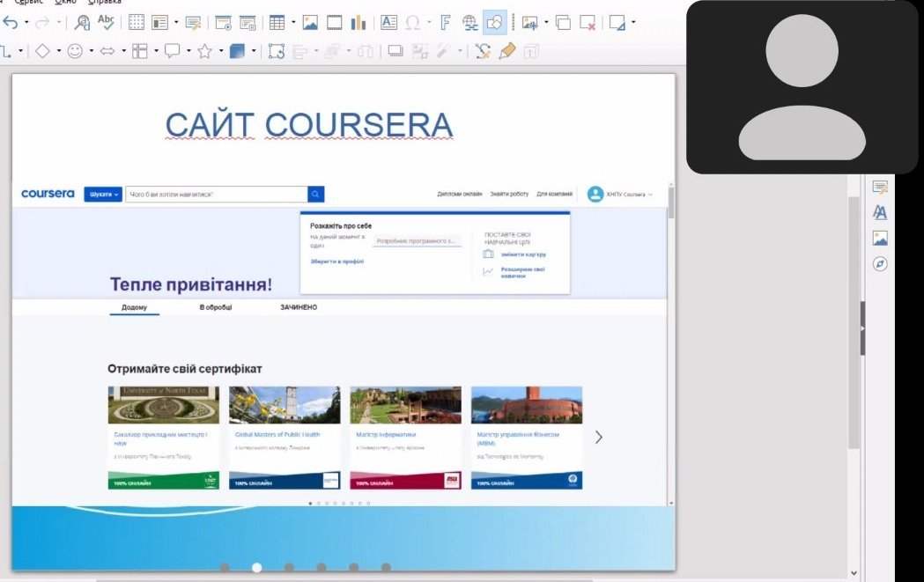Insert an image from file
This screenshot has width=924, height=582.
pyautogui.click(x=310, y=23)
